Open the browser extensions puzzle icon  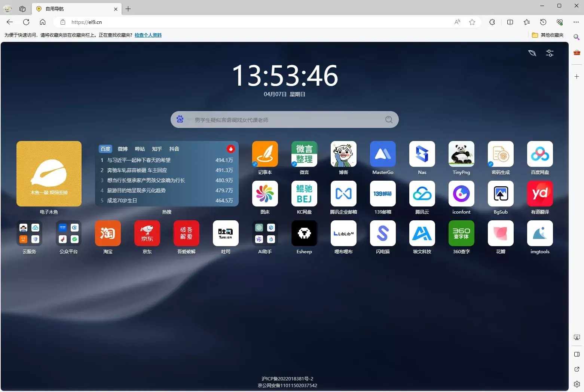(492, 22)
